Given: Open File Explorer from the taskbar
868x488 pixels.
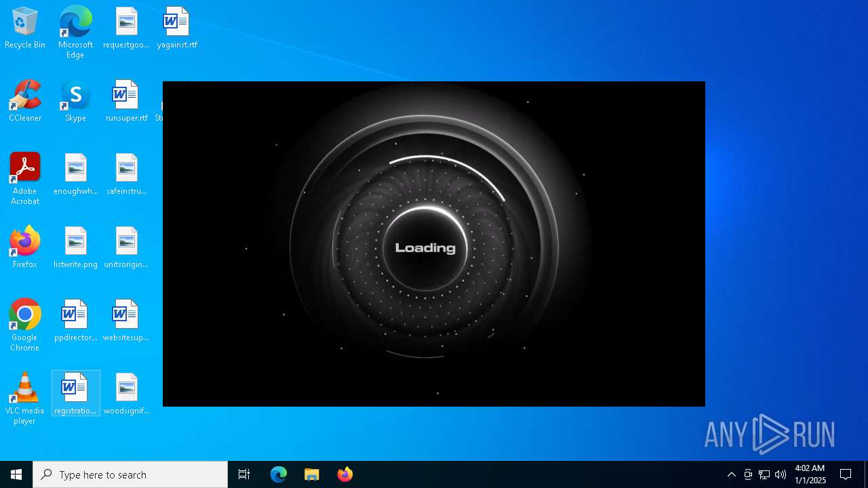Looking at the screenshot, I should coord(312,474).
